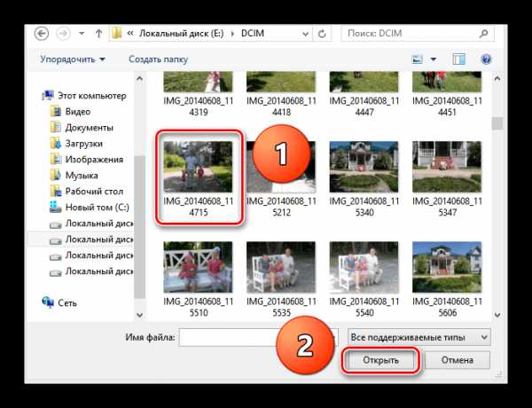This screenshot has width=532, height=408.
Task: Select photo IMG_20140608_114715
Action: coord(198,178)
